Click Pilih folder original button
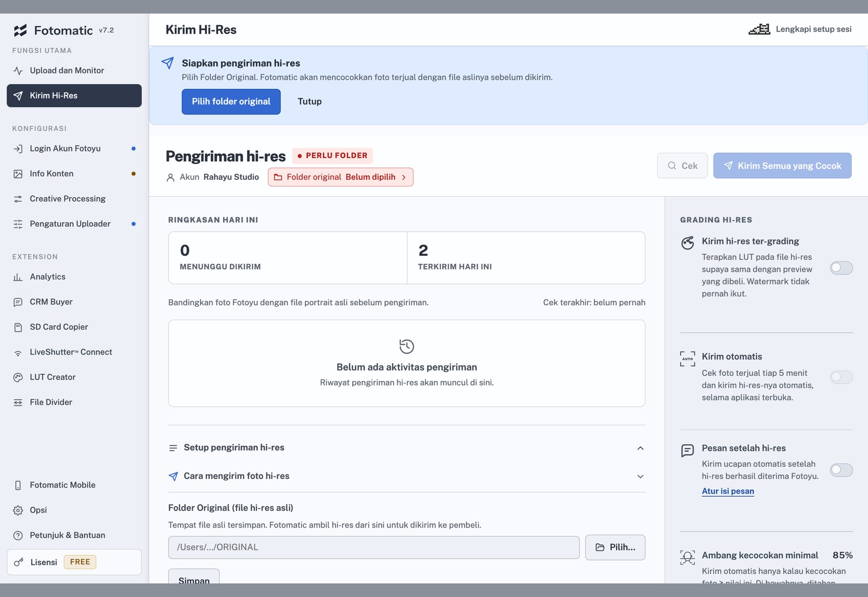The height and width of the screenshot is (597, 868). [x=231, y=102]
